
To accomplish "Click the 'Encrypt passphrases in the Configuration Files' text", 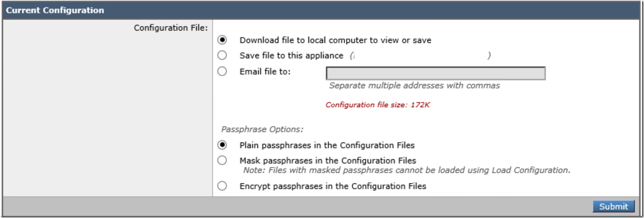I will point(333,186).
